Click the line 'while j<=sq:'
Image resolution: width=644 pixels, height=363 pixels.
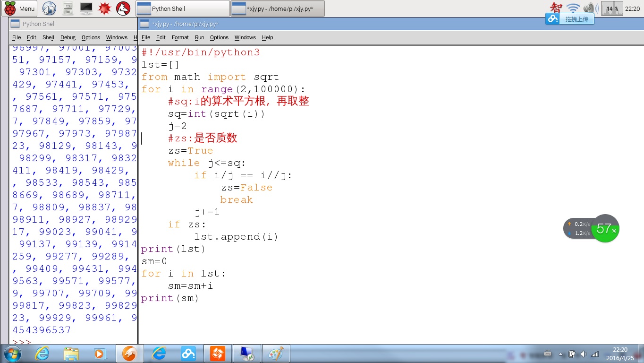(x=207, y=163)
